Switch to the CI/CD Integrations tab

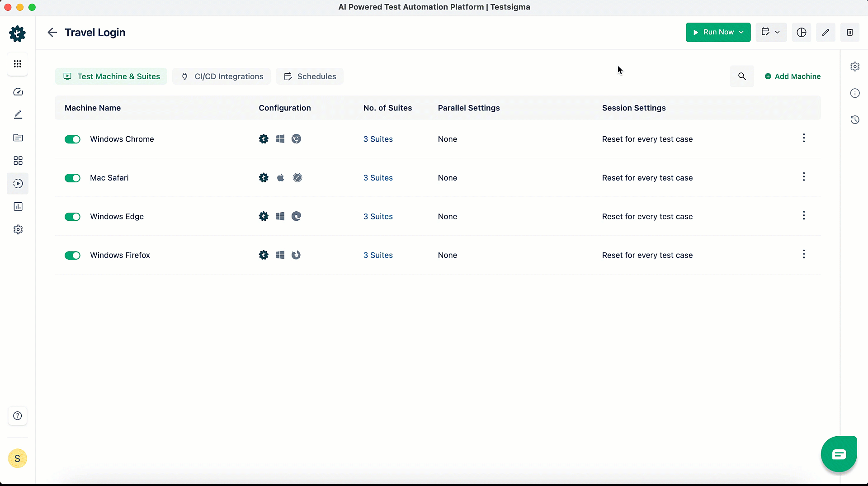pyautogui.click(x=222, y=76)
